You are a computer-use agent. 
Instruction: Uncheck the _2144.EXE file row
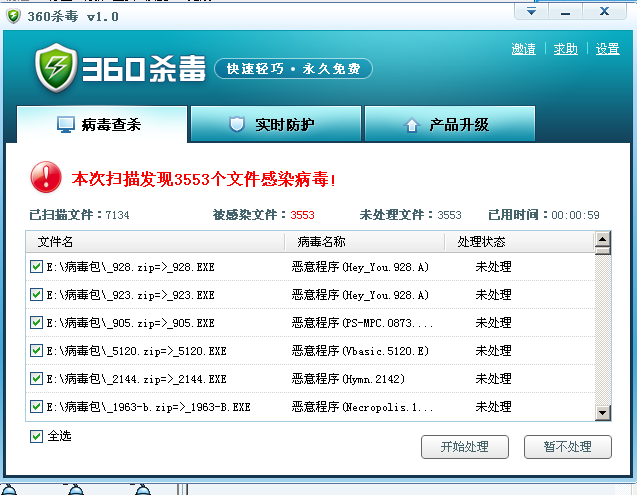(36, 378)
